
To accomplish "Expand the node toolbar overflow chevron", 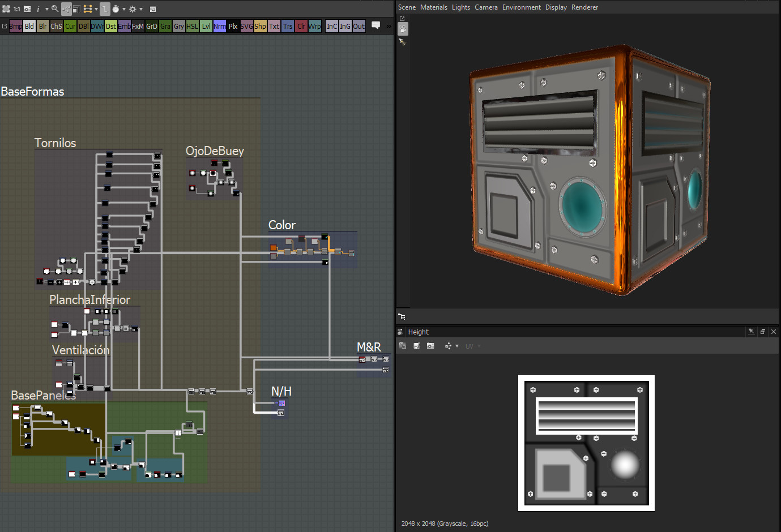I will (389, 26).
